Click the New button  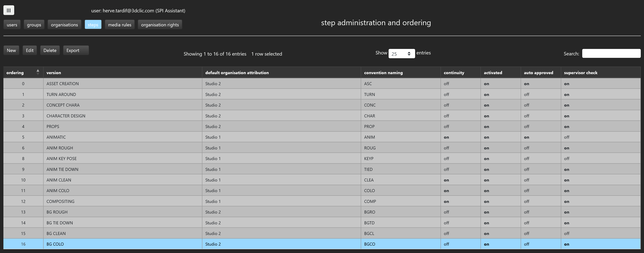(x=11, y=50)
